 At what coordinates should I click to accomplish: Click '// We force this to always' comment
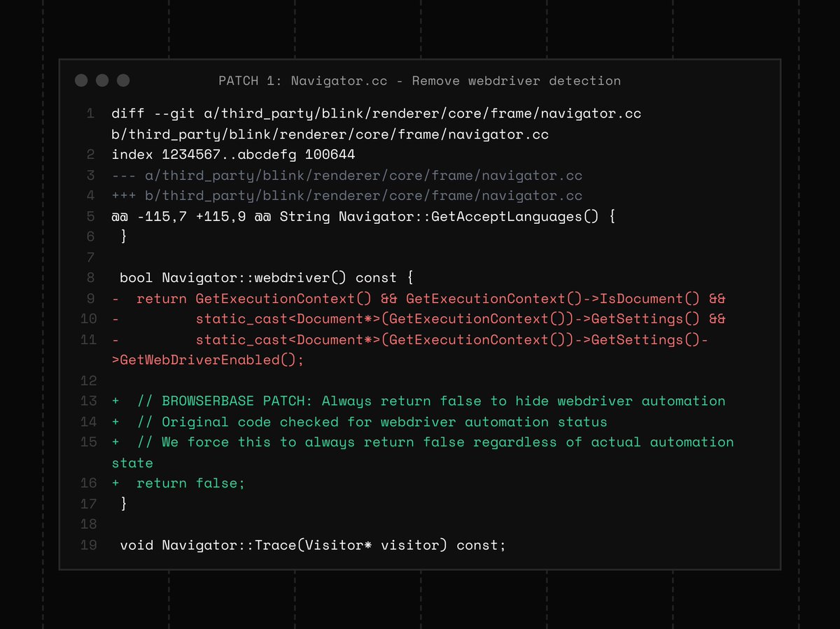click(x=423, y=442)
